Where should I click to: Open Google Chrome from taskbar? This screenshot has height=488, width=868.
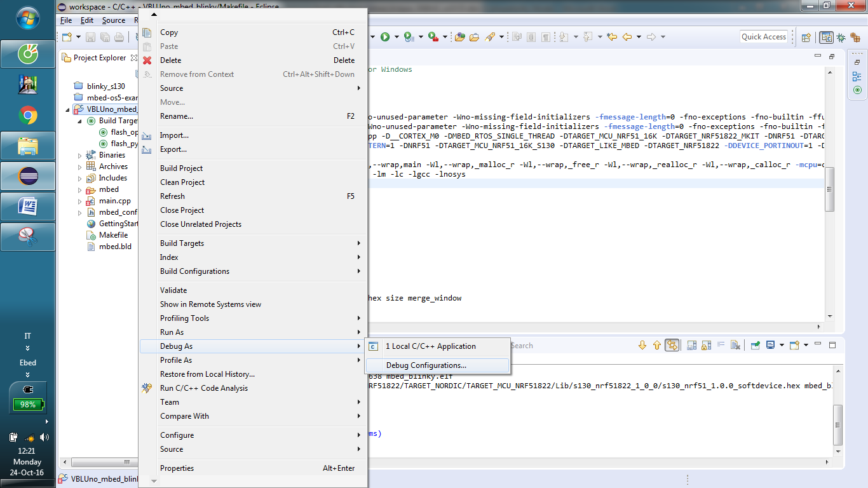tap(28, 115)
